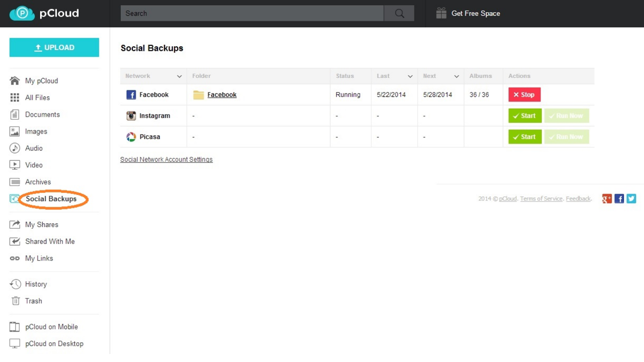This screenshot has width=644, height=362.
Task: Click the Audio music note icon
Action: pyautogui.click(x=15, y=148)
